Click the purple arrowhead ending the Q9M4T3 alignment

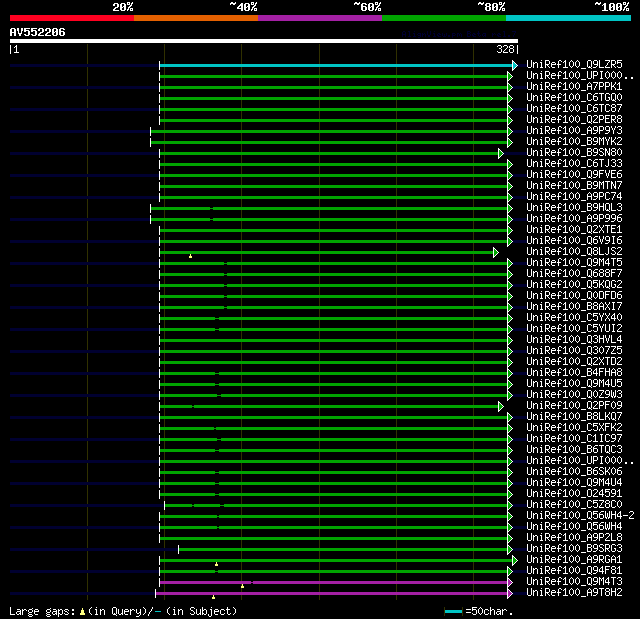point(510,583)
